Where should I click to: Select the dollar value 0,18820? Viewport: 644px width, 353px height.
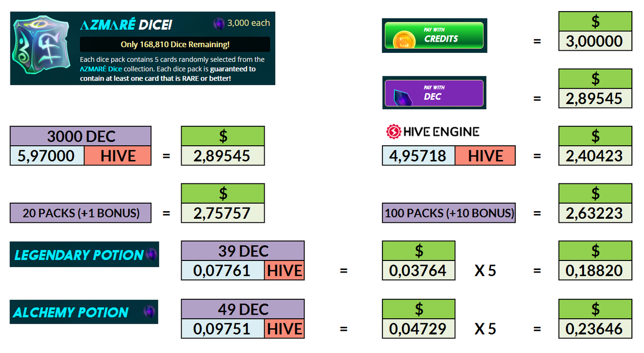[x=595, y=271]
